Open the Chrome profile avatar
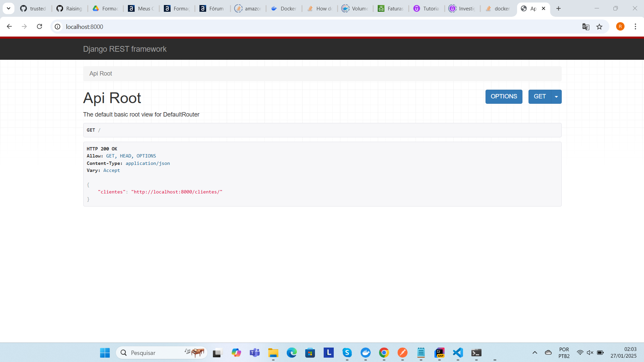Screen dimensions: 644x362 (620, 27)
